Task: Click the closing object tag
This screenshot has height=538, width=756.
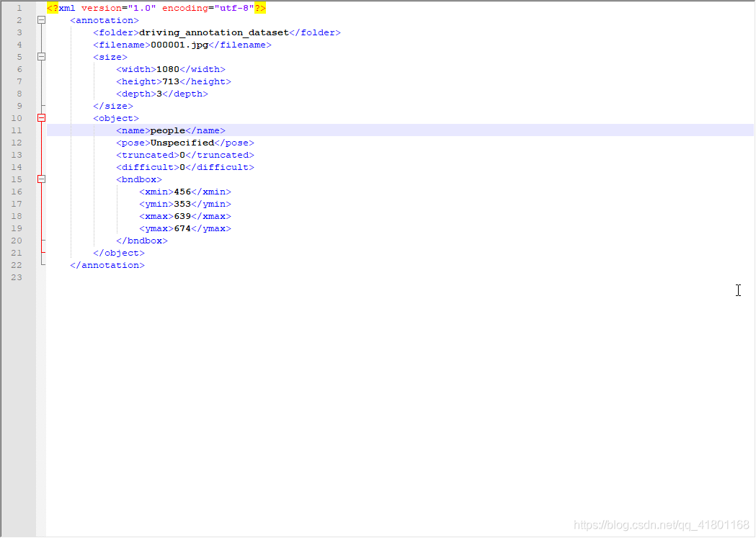Action: (x=119, y=253)
